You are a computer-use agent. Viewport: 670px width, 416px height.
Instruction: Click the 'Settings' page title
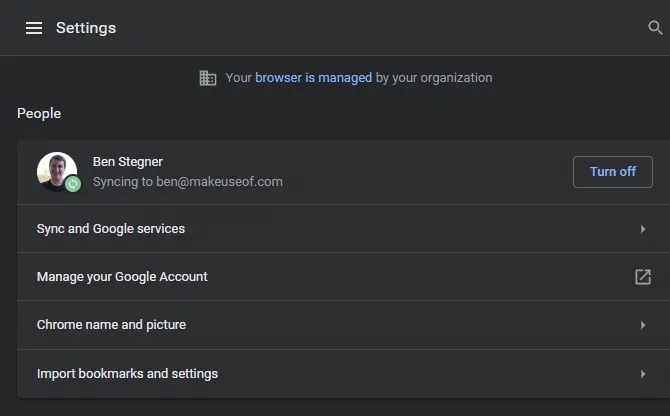86,28
